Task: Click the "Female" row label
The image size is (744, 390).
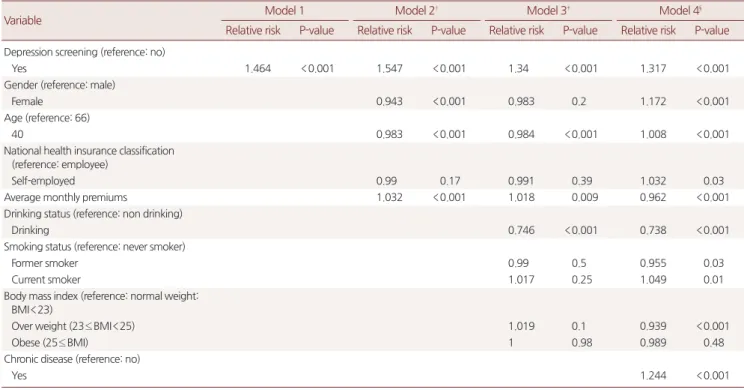Action: click(x=27, y=101)
